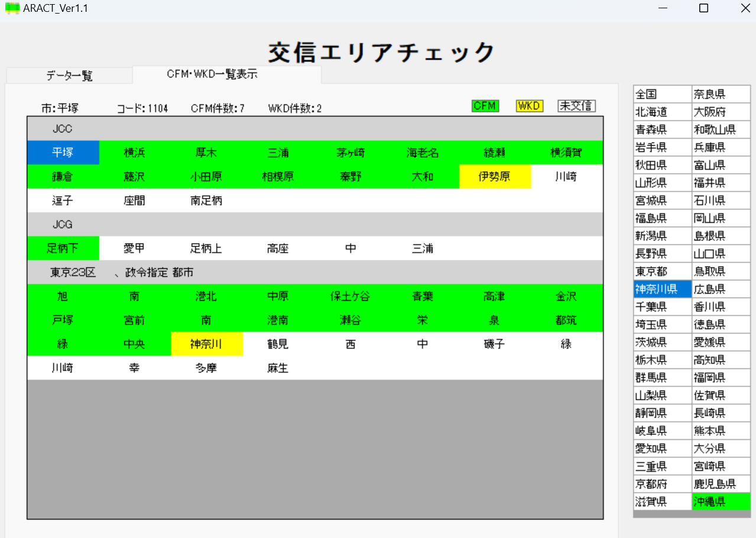The image size is (756, 538).
Task: Click the 南足柄 city cell
Action: [x=206, y=201]
